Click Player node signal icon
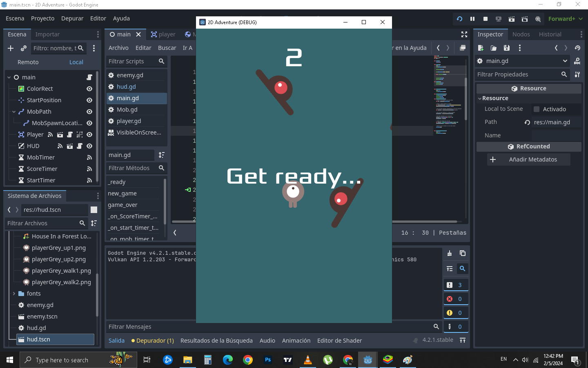588x368 pixels. 50,135
